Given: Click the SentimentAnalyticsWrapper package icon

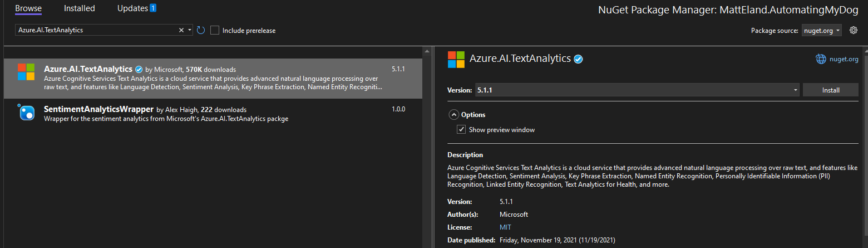Looking at the screenshot, I should coord(26,112).
